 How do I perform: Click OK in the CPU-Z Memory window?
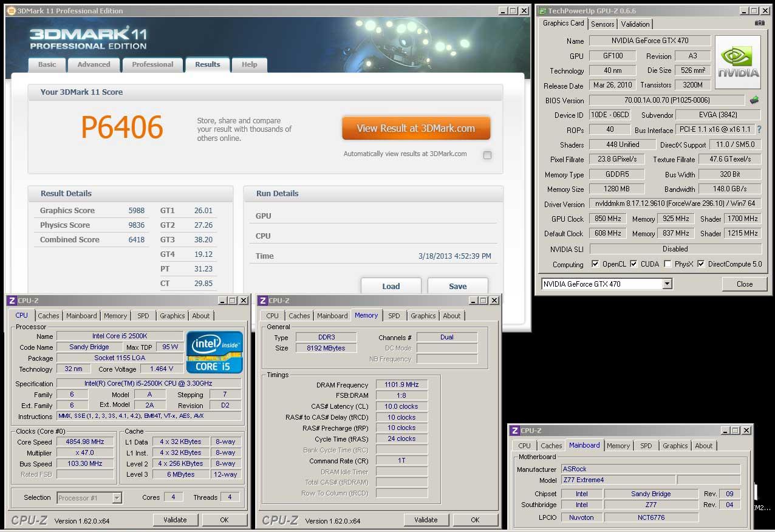475,520
